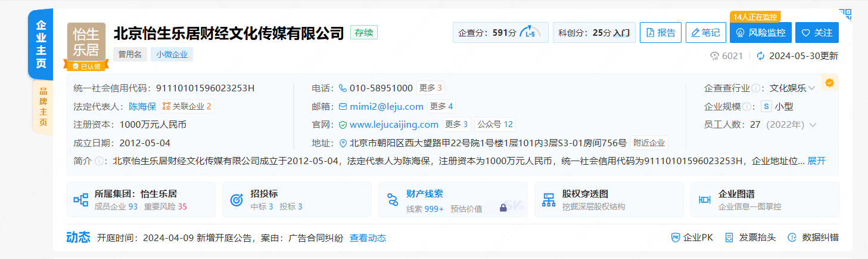Click the 曾用名 tag
Viewport: 868px width, 259px height.
point(130,54)
